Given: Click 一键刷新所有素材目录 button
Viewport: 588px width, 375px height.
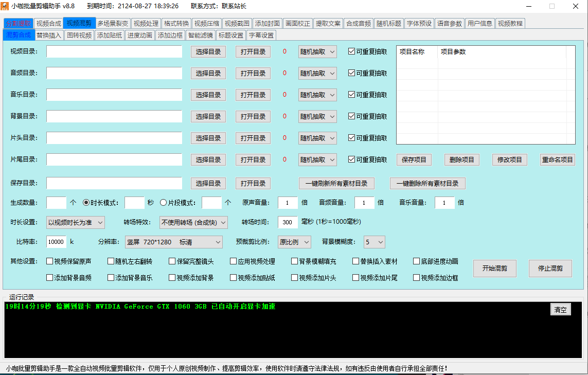Looking at the screenshot, I should click(x=336, y=183).
